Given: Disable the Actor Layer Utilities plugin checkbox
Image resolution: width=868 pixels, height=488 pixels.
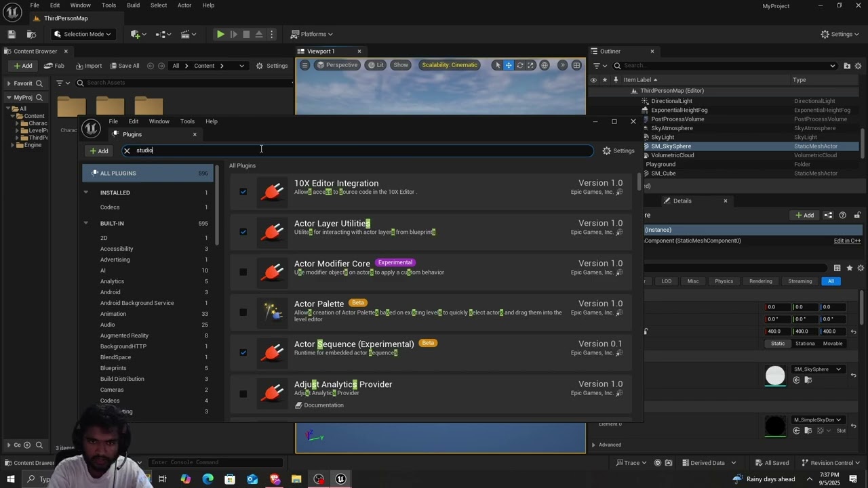Looking at the screenshot, I should [x=243, y=232].
